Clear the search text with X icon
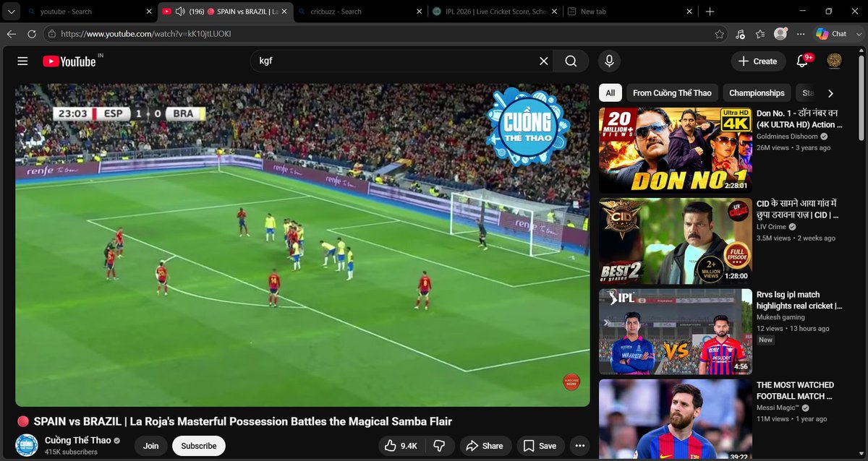The width and height of the screenshot is (868, 461). click(x=544, y=61)
